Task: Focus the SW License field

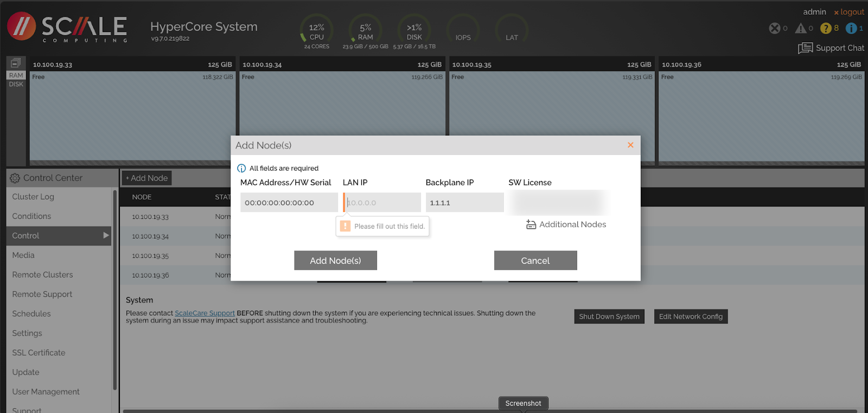Action: pyautogui.click(x=558, y=203)
